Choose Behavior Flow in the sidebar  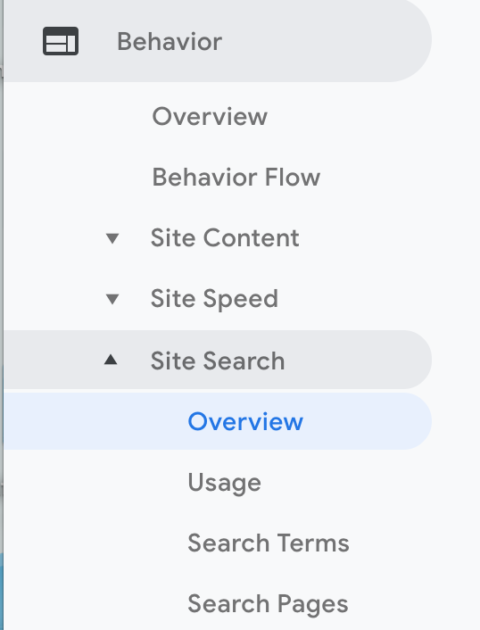pos(236,177)
